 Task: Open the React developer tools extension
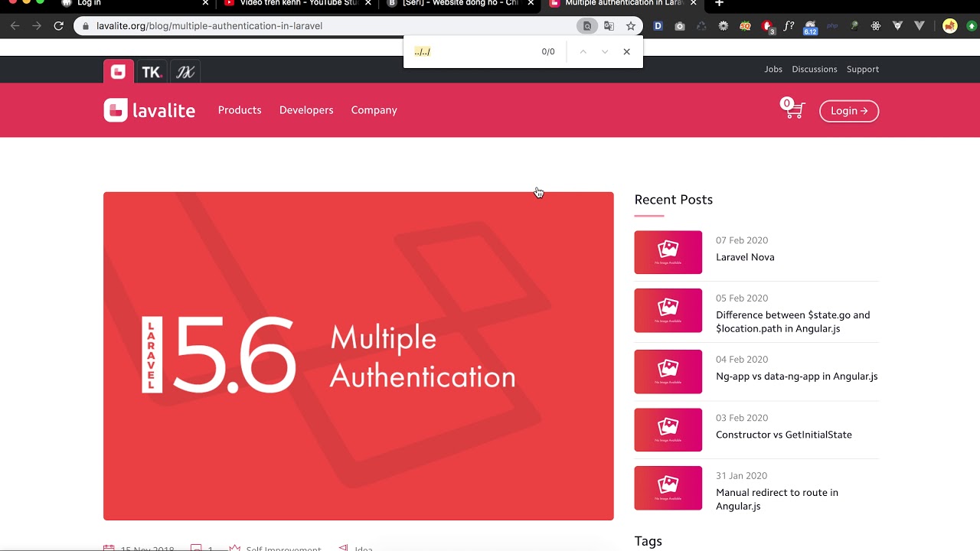coord(876,26)
